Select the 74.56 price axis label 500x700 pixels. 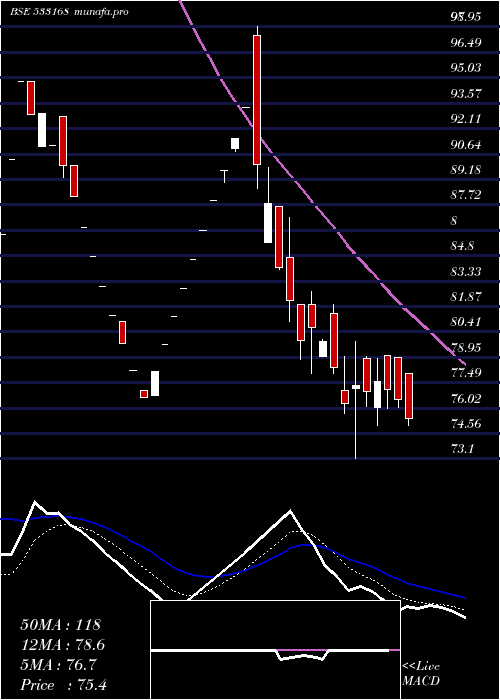pyautogui.click(x=466, y=424)
